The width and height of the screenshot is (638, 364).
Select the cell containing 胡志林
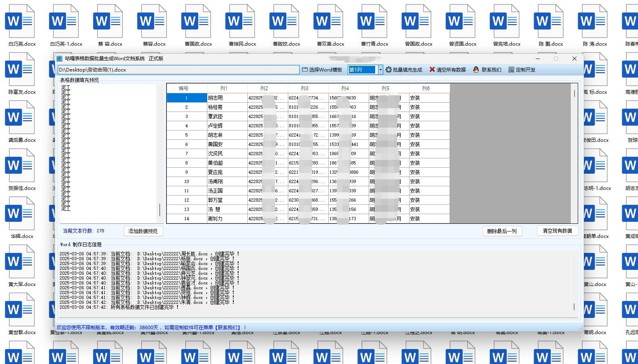227,135
